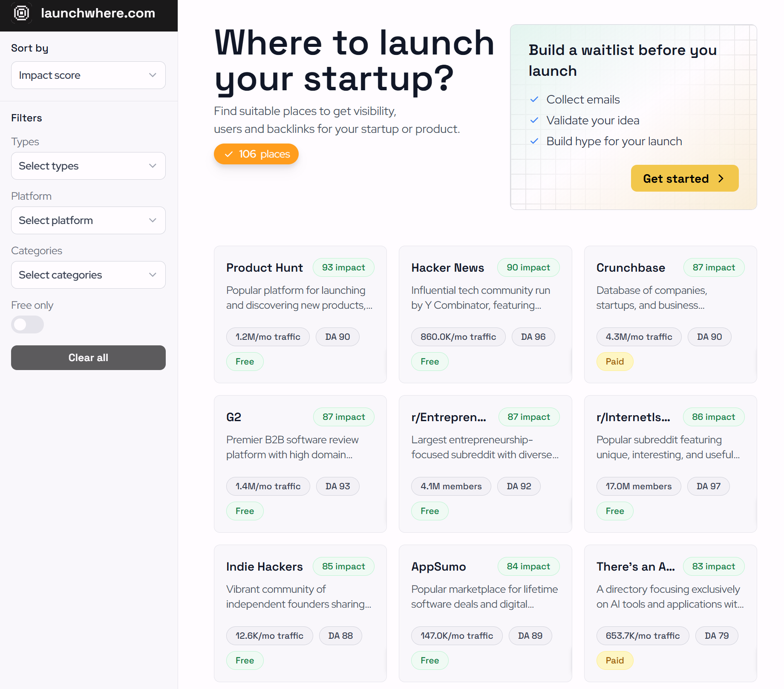
Task: Click the Free label on Hacker News card
Action: click(430, 362)
